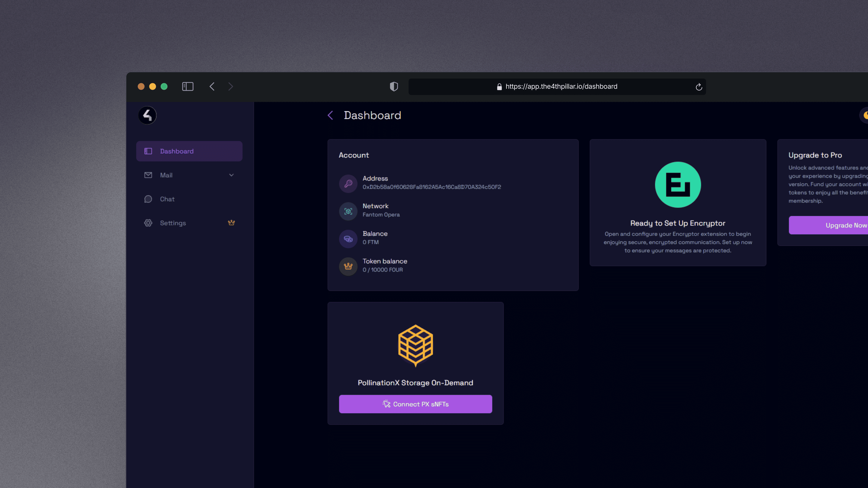Viewport: 868px width, 488px height.
Task: Click the browser sidebar toggle icon
Action: [x=188, y=87]
